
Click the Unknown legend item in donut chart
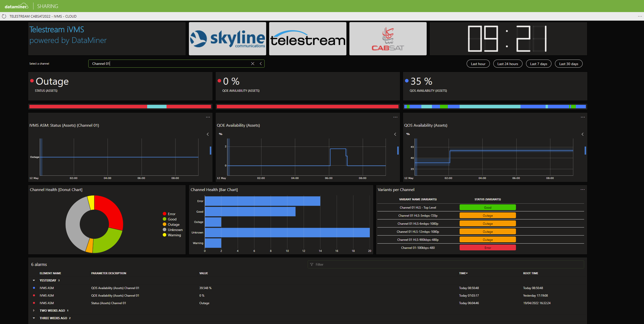[173, 230]
